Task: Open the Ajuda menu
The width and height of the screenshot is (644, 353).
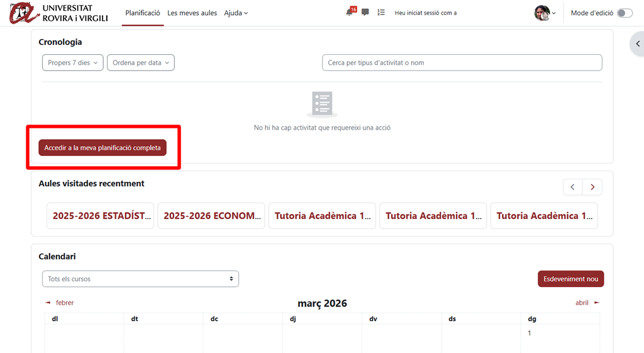Action: pyautogui.click(x=236, y=13)
